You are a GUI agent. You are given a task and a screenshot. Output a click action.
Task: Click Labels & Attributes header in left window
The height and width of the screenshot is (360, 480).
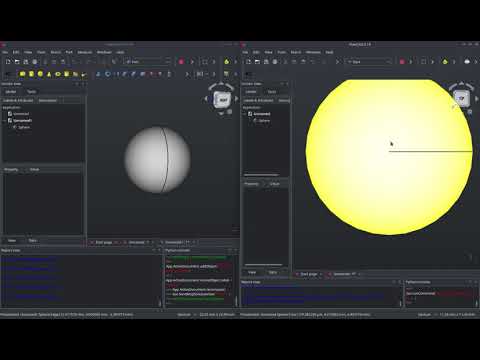[x=18, y=100]
